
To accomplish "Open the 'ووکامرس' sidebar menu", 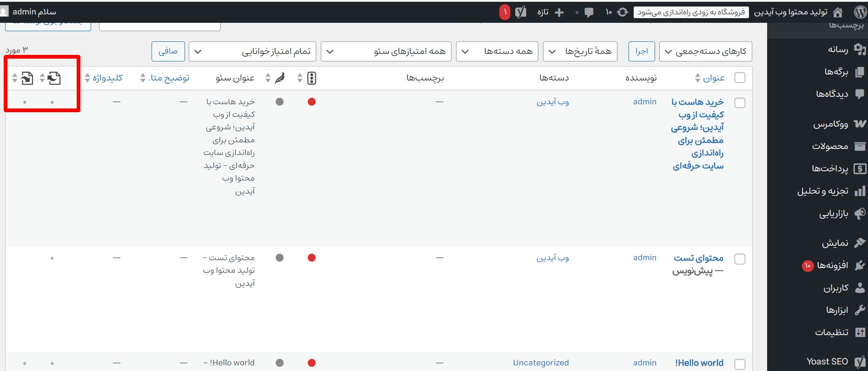I will [830, 124].
